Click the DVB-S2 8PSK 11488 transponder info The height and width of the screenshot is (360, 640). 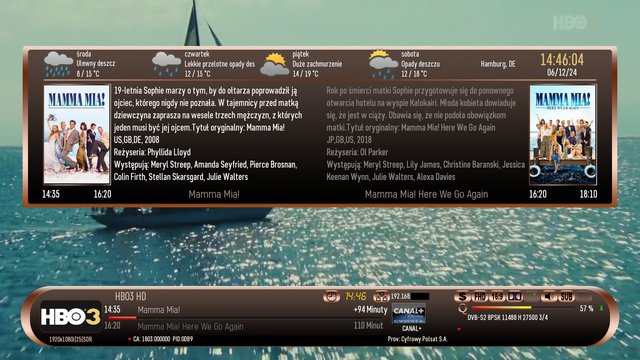pyautogui.click(x=508, y=318)
